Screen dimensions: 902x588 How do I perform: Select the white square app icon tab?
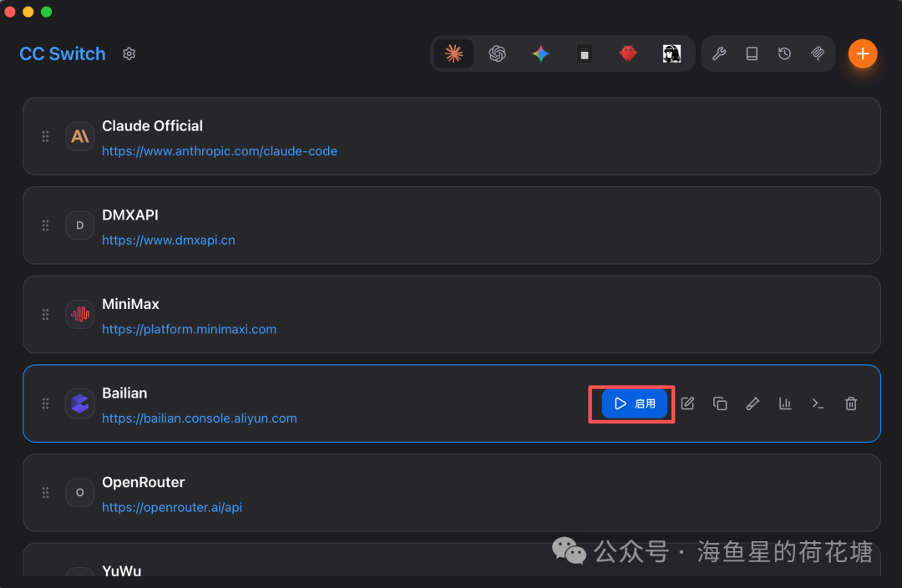click(585, 54)
